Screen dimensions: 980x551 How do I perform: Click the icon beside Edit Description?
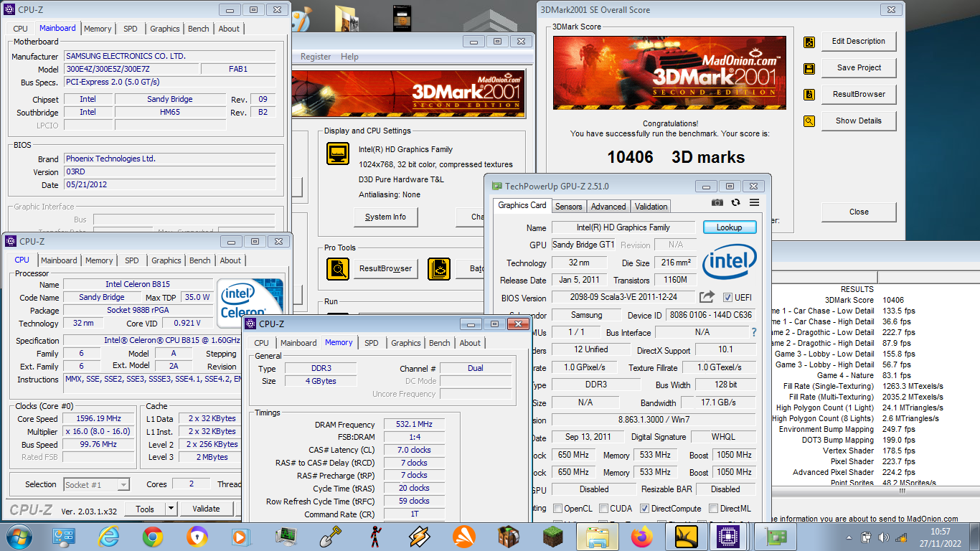(809, 42)
